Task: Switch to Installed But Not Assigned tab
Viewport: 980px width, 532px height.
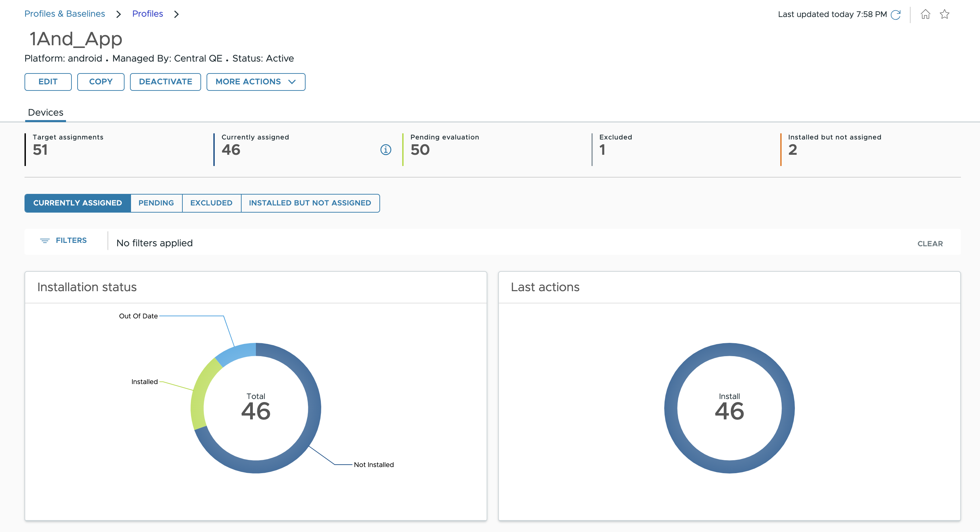Action: pos(310,203)
